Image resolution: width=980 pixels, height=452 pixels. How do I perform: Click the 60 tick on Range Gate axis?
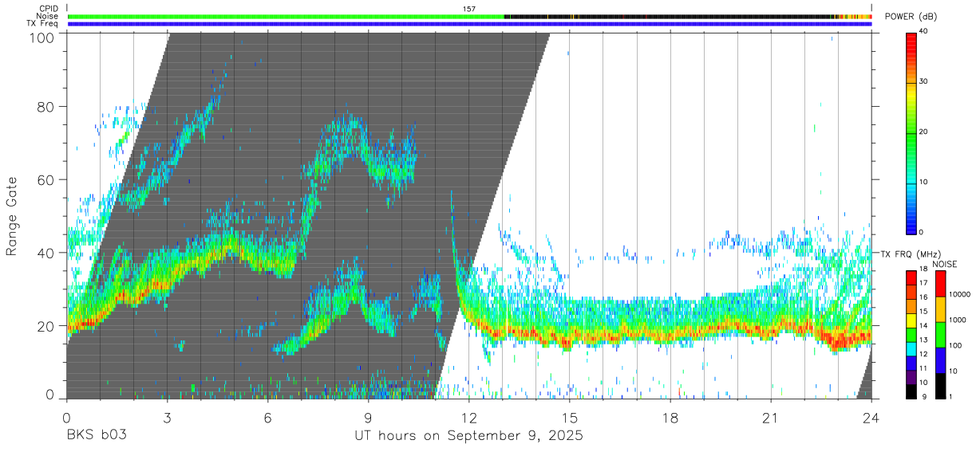46,179
